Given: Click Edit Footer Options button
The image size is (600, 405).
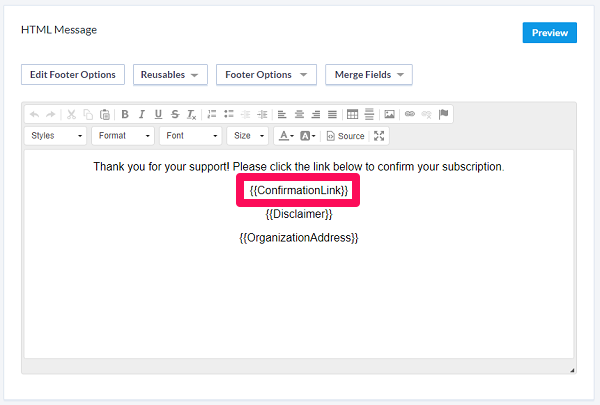Looking at the screenshot, I should (x=73, y=75).
